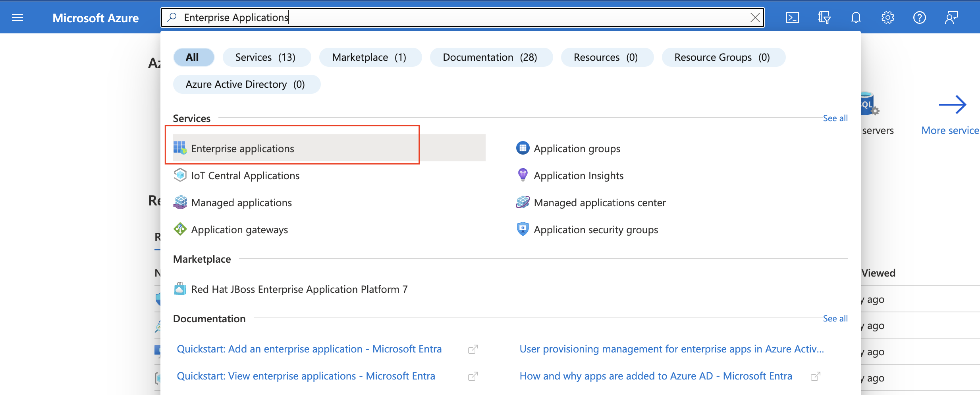
Task: Select the Documentation (28) filter pill
Action: coord(491,57)
